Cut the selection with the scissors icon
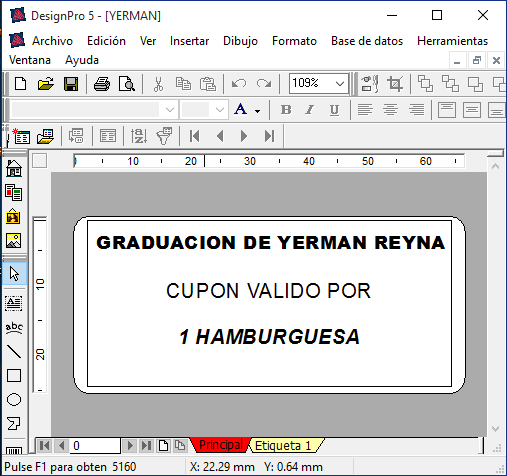 pos(158,84)
